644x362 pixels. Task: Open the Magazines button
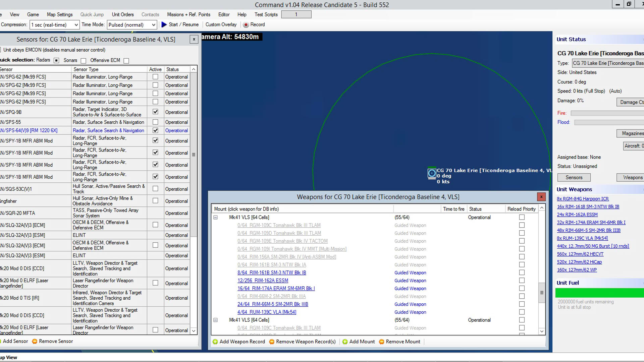[x=631, y=133]
